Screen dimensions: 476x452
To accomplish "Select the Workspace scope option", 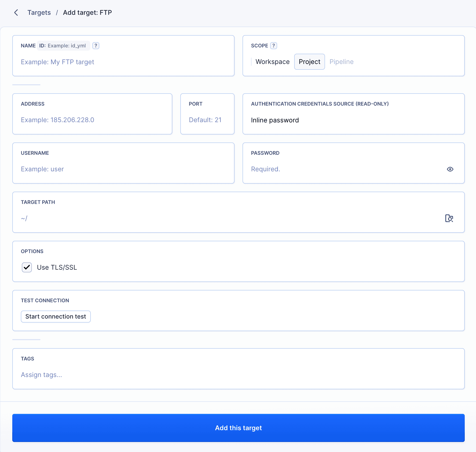I will [x=272, y=62].
